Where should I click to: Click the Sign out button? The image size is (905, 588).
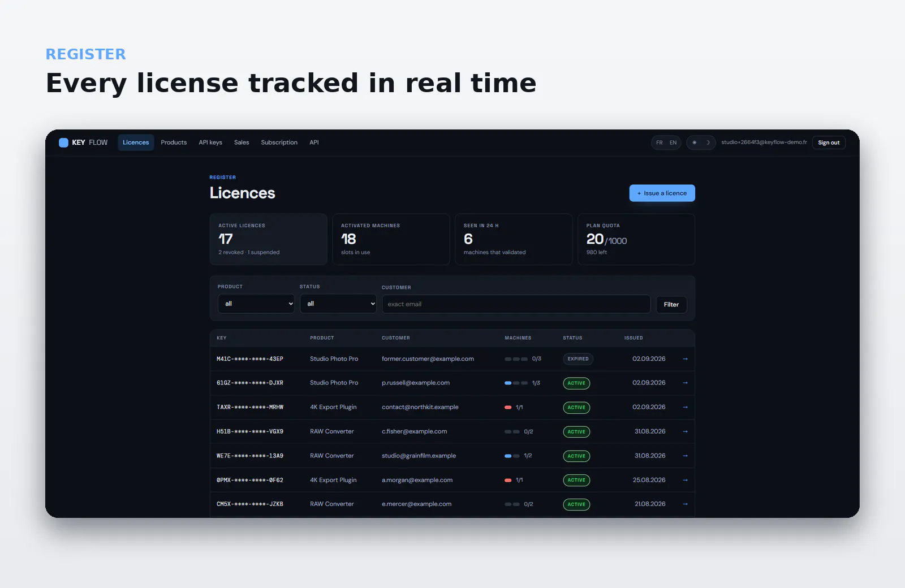829,142
